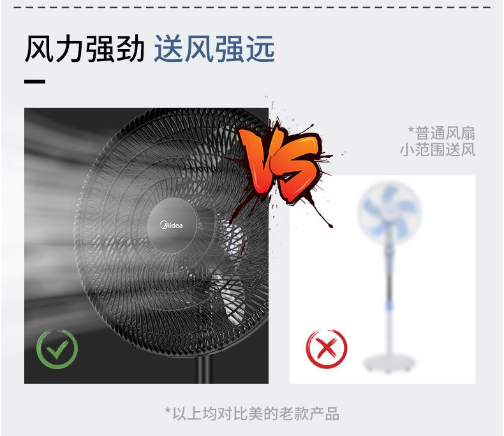Click the Midea logo on fan hub
Image resolution: width=504 pixels, height=436 pixels.
click(x=172, y=225)
